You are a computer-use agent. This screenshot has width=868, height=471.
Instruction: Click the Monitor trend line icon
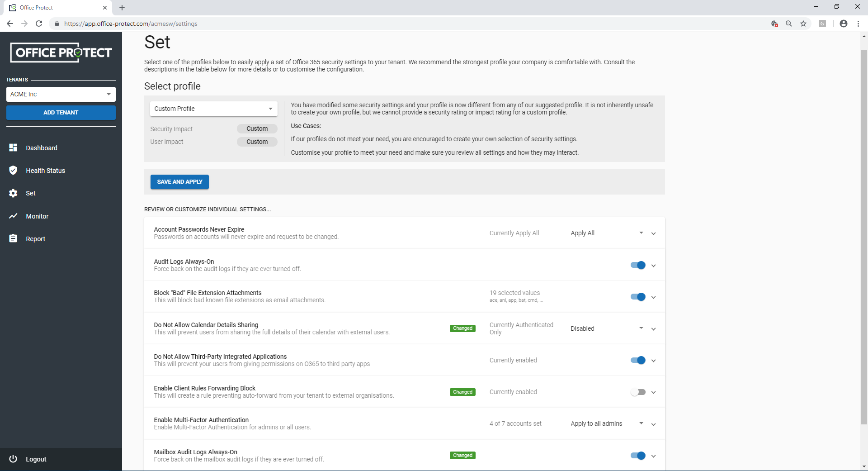click(x=13, y=216)
